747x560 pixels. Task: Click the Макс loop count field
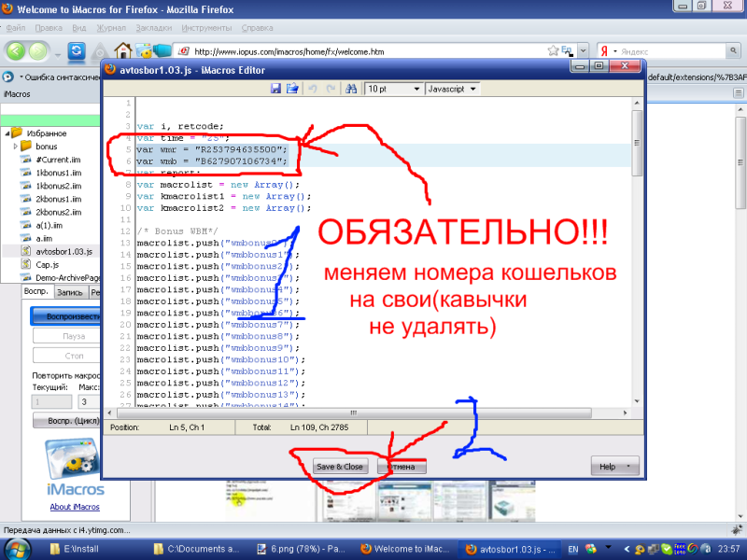coord(89,401)
